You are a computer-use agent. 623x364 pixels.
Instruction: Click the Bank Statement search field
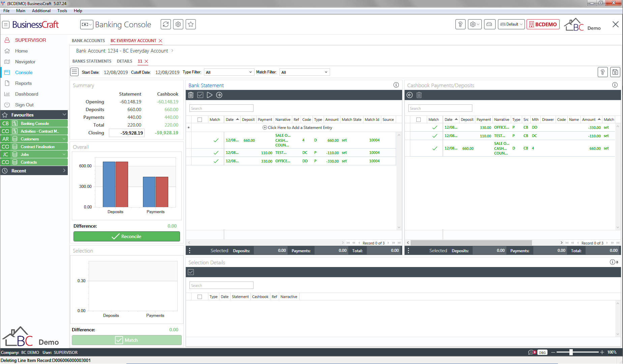(x=221, y=108)
